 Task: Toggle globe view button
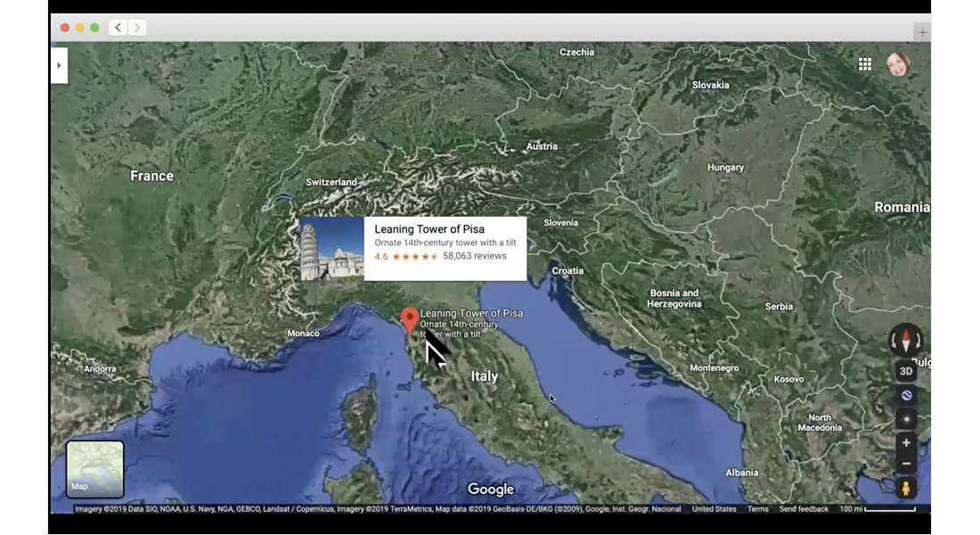point(906,396)
